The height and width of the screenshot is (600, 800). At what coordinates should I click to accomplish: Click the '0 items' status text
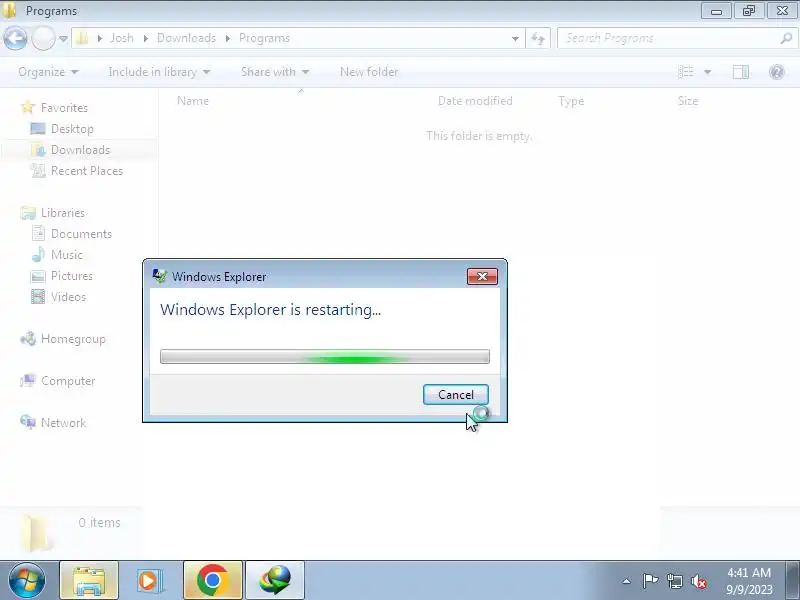pos(99,522)
